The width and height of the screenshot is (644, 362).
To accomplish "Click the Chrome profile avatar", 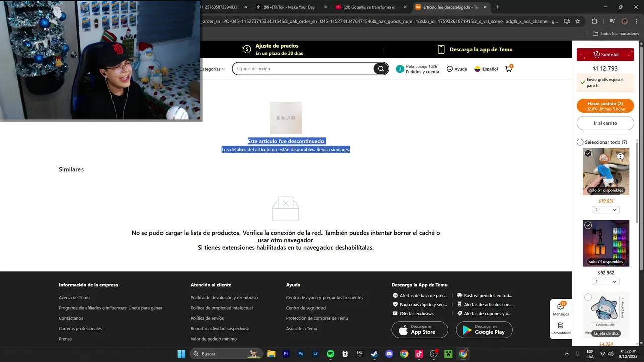I will click(624, 21).
